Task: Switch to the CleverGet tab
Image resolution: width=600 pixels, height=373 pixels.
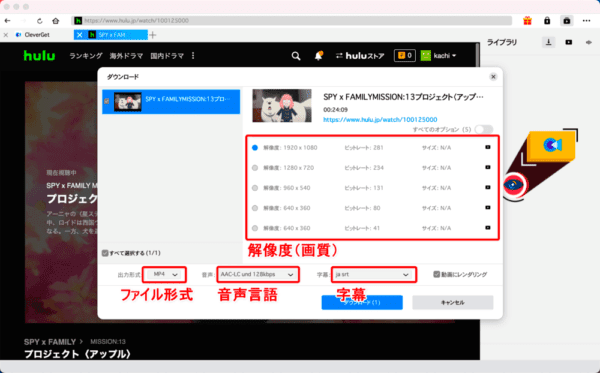Action: [x=37, y=35]
